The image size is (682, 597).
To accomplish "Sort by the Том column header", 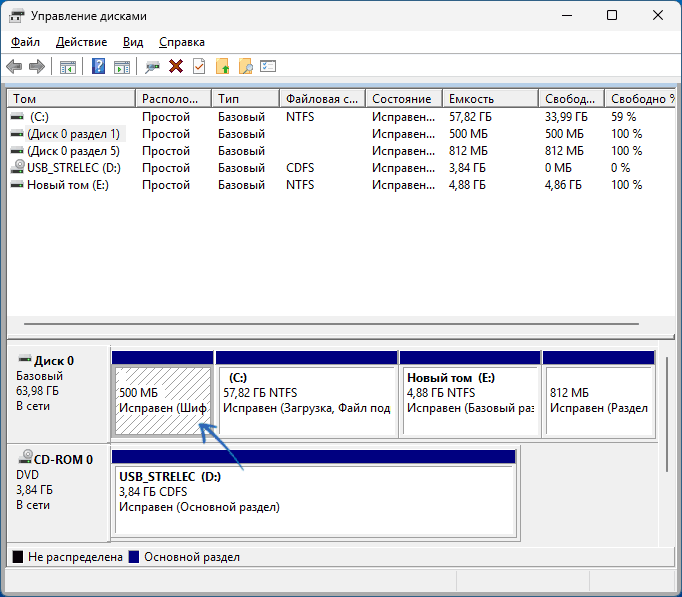I will [x=71, y=99].
